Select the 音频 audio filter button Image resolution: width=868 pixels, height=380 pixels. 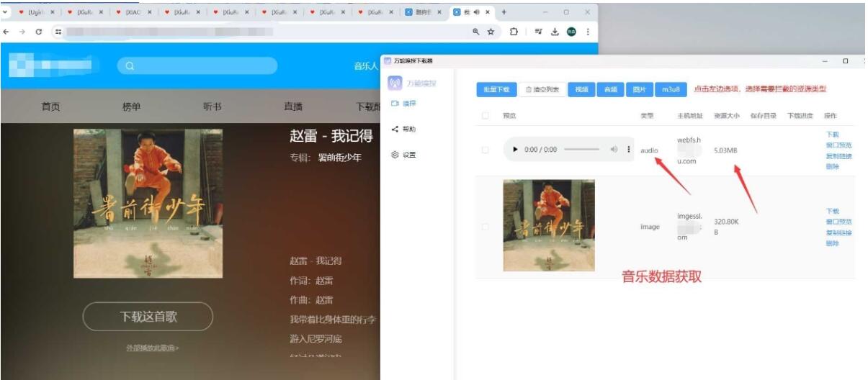coord(610,89)
